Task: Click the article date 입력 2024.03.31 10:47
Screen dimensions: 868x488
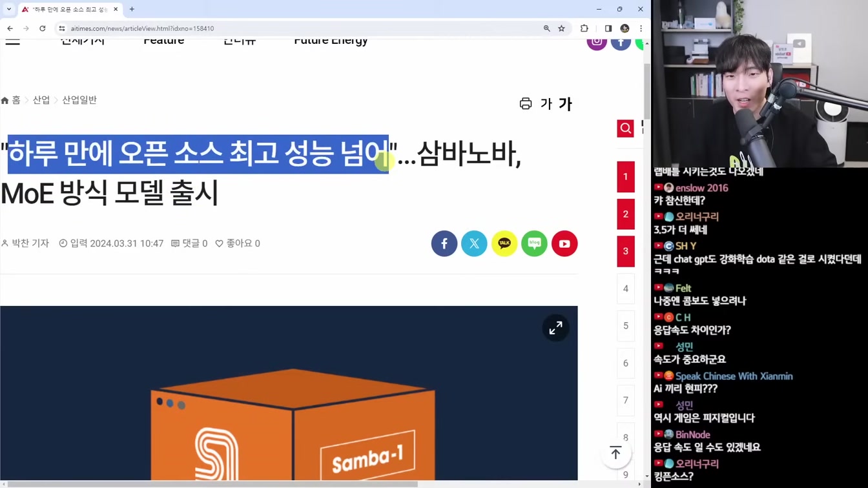Action: (111, 243)
